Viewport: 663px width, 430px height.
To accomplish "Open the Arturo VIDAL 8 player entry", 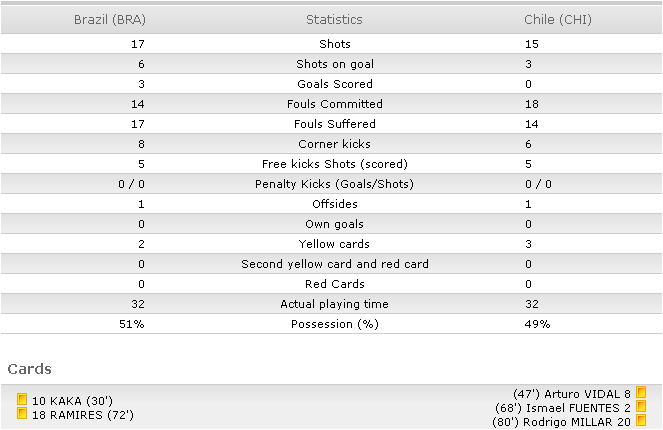I will pos(572,394).
